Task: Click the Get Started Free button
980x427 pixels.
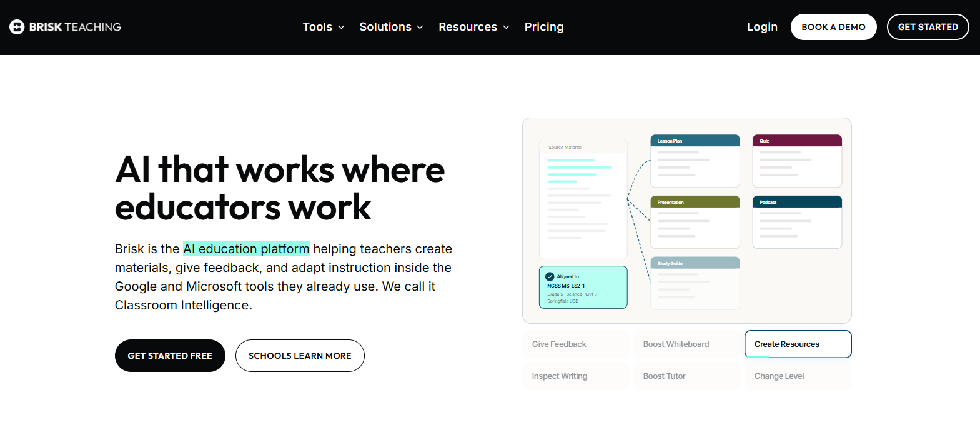Action: coord(170,356)
